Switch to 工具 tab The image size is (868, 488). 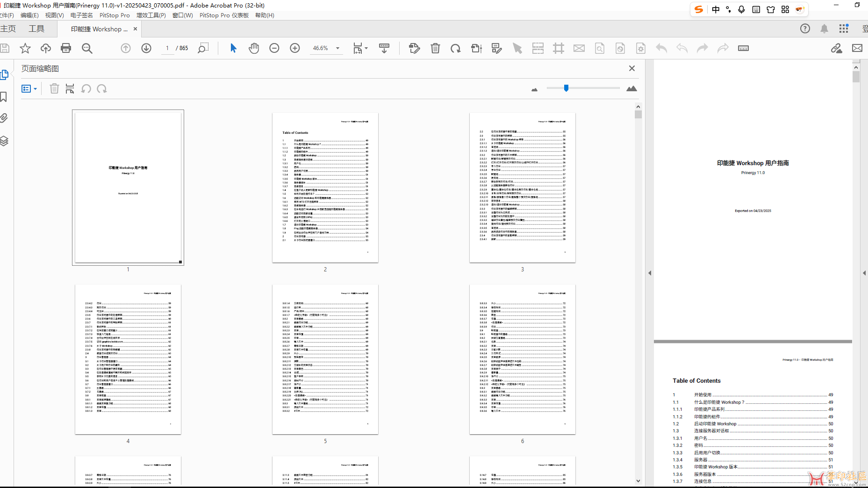coord(36,29)
